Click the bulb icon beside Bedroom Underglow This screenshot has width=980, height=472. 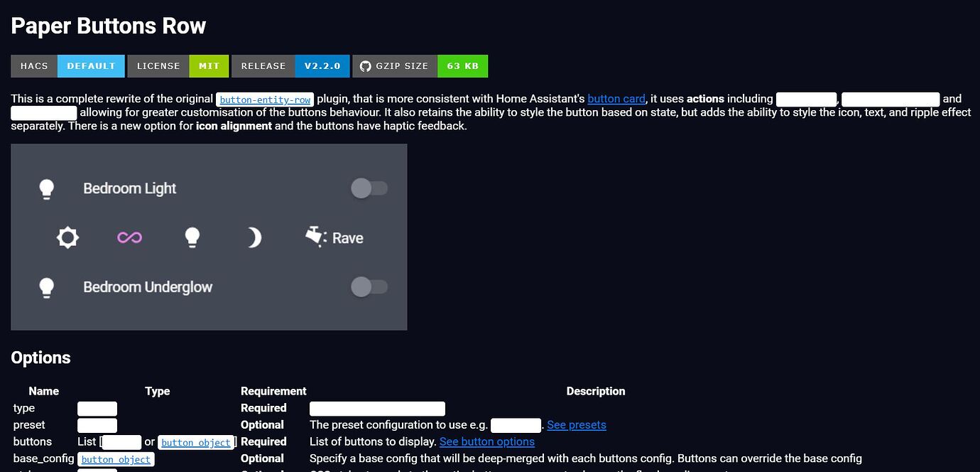47,286
